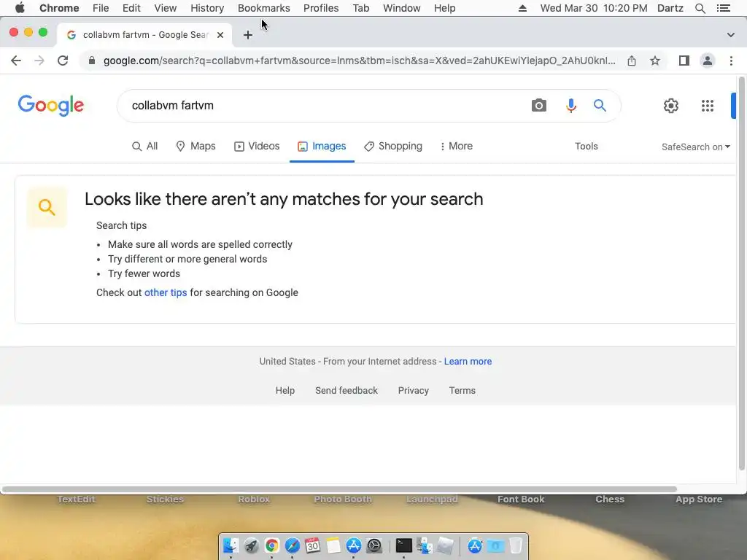
Task: Click the horizontal scrollbar
Action: pos(339,489)
